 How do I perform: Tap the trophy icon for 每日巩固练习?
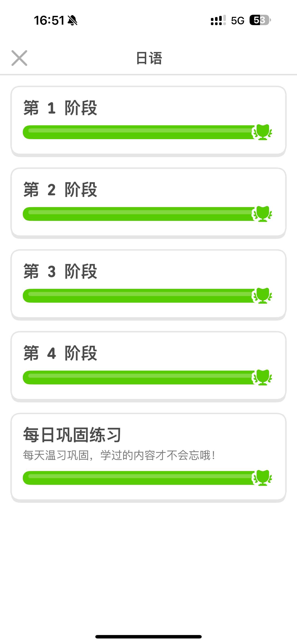(x=262, y=477)
